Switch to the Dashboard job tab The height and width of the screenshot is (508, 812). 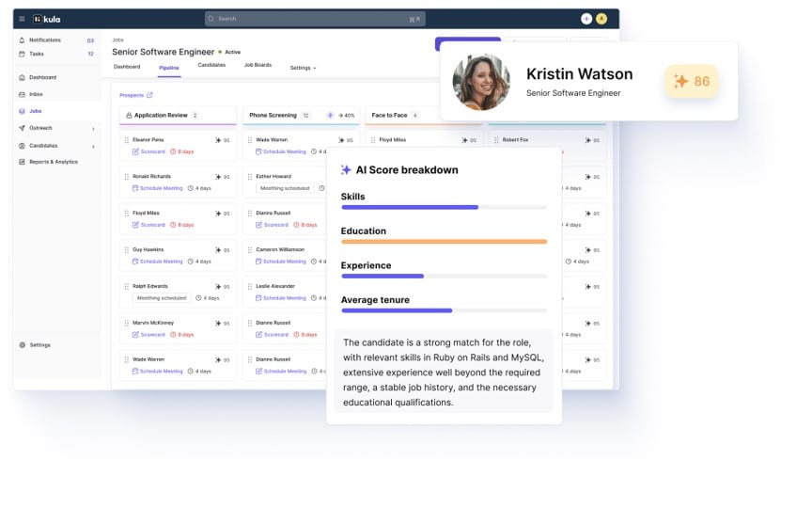tap(127, 67)
